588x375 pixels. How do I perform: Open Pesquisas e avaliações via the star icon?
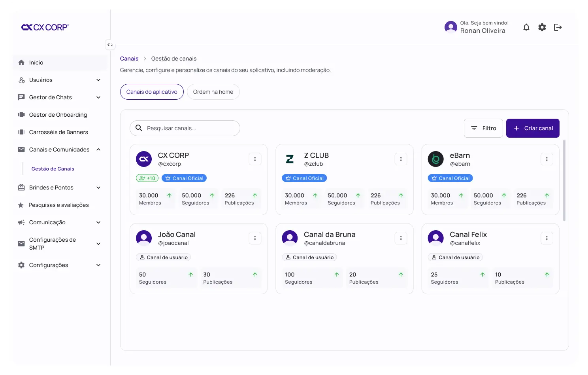pyautogui.click(x=21, y=205)
